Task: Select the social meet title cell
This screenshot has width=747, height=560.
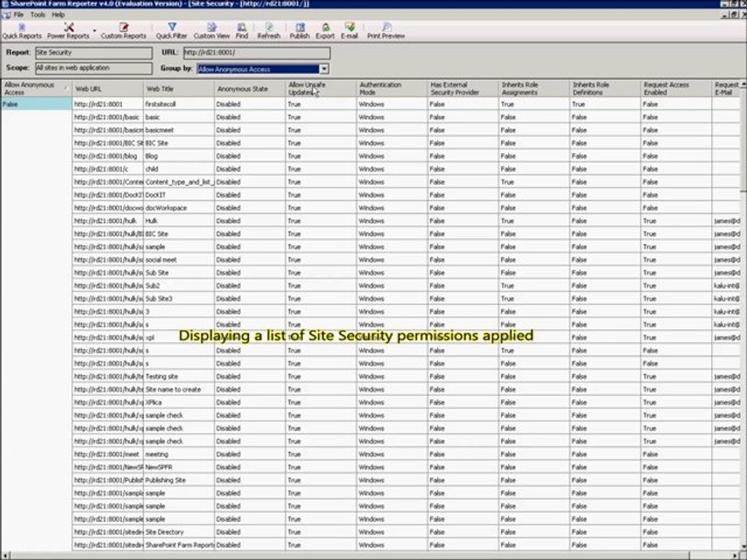Action: click(x=179, y=260)
